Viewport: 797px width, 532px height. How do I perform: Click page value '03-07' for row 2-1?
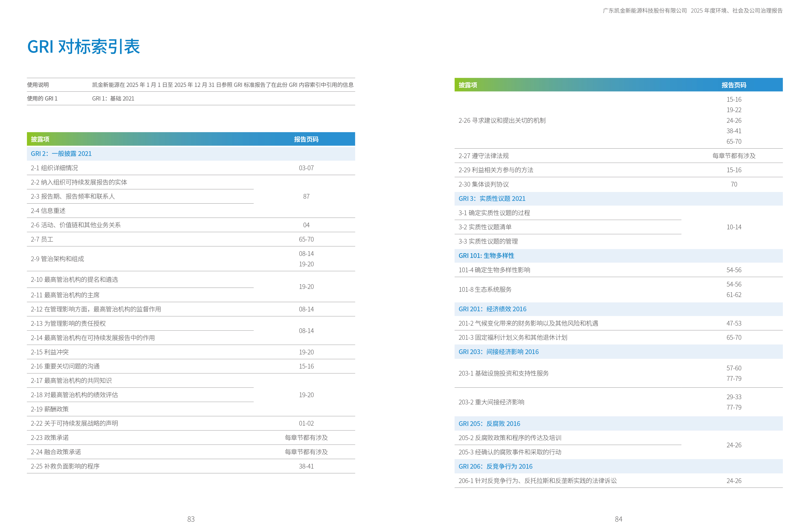coord(306,168)
